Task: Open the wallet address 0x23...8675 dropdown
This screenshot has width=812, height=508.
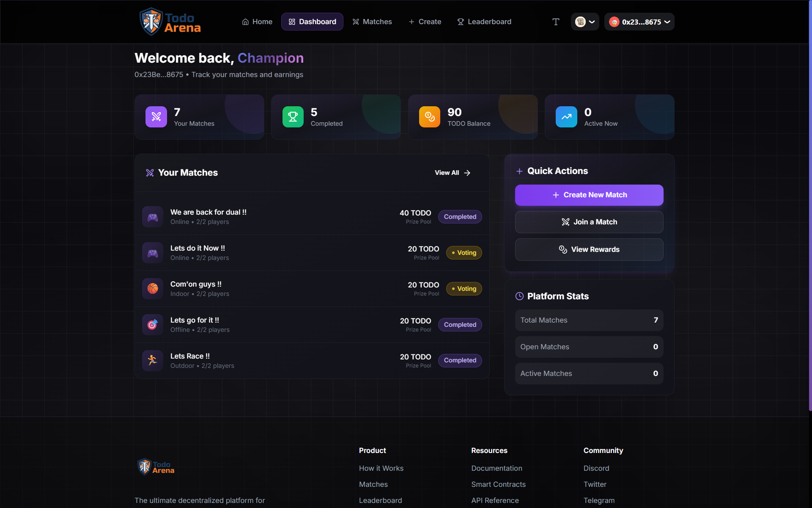Action: click(639, 22)
